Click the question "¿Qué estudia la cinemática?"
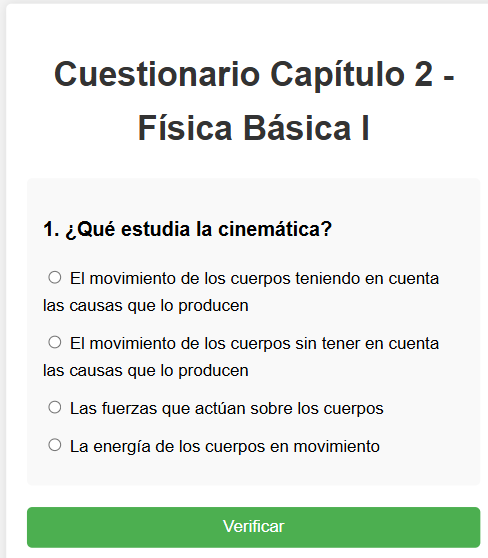The width and height of the screenshot is (488, 558). coord(198,229)
